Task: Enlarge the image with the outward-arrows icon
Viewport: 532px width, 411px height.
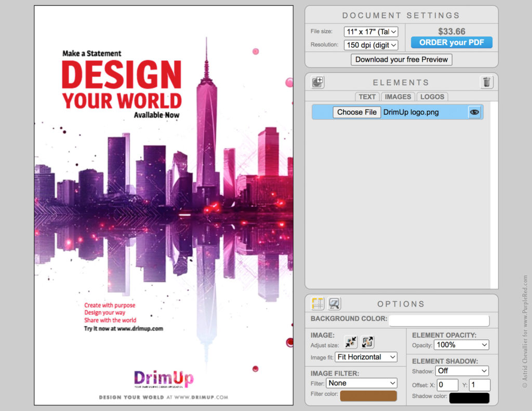Action: (x=367, y=342)
